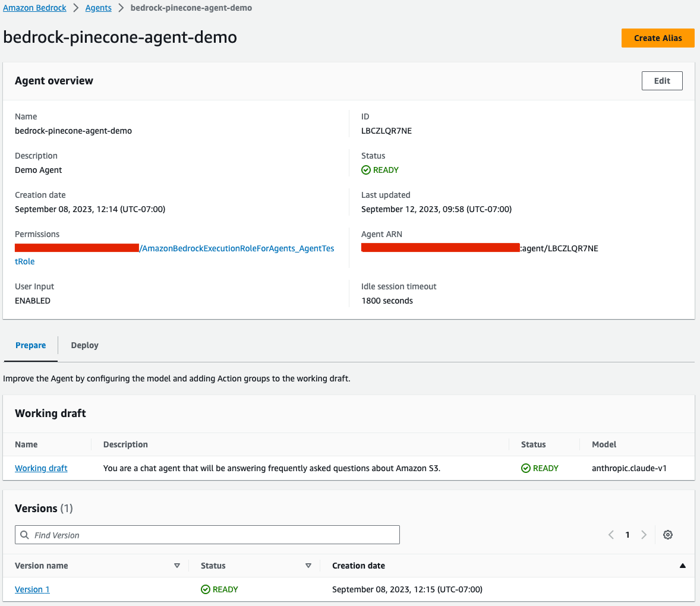
Task: Click the Working draft READY check icon
Action: click(526, 468)
